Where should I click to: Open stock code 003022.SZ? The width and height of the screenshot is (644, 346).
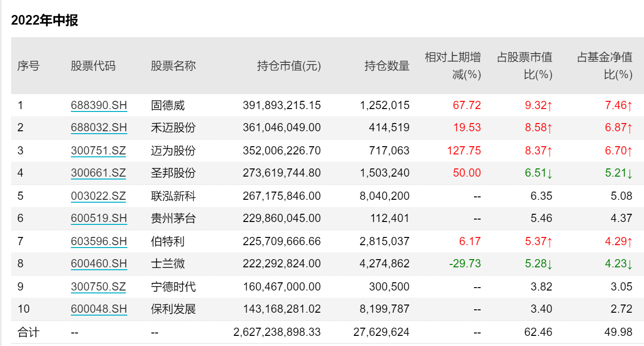(98, 196)
